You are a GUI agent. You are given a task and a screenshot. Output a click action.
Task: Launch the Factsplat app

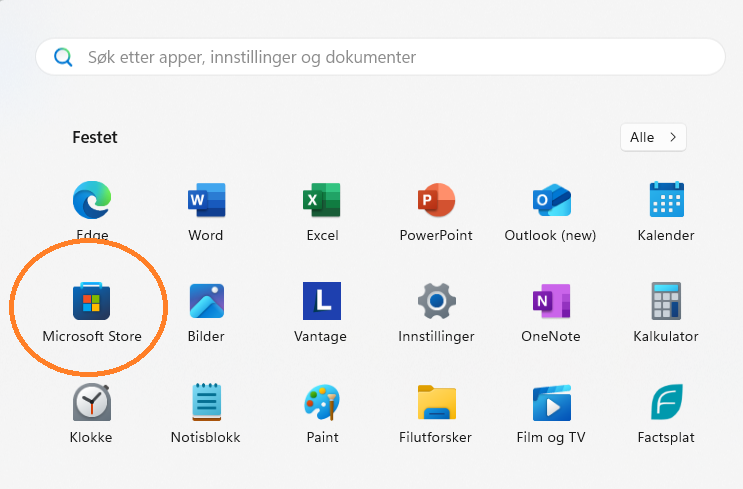coord(666,402)
